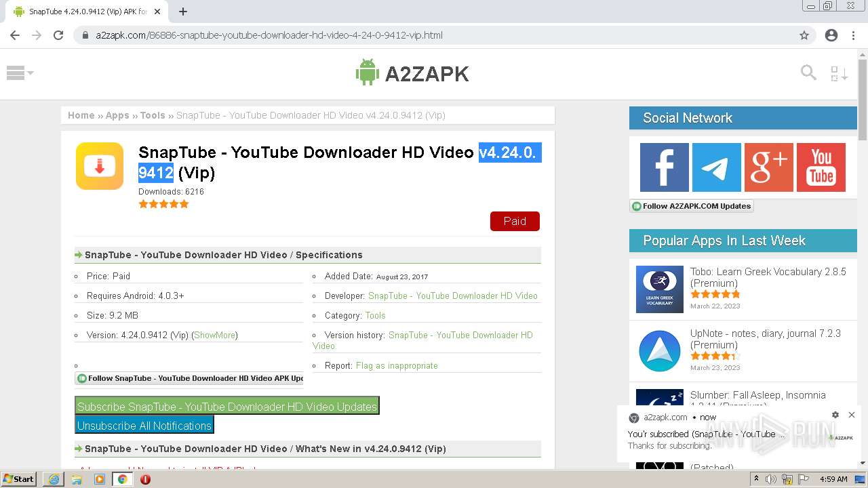Open the Chrome three-dot menu
Viewport: 868px width, 488px height.
pyautogui.click(x=853, y=35)
